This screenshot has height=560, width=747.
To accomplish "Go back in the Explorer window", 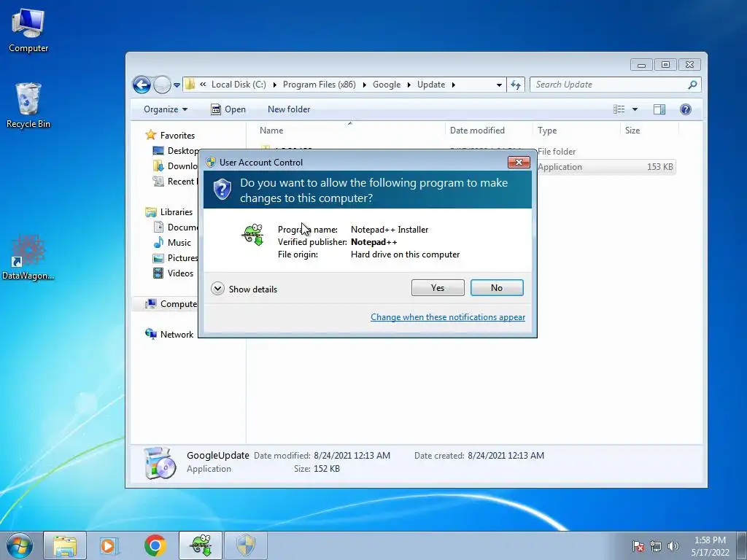I will click(x=142, y=85).
